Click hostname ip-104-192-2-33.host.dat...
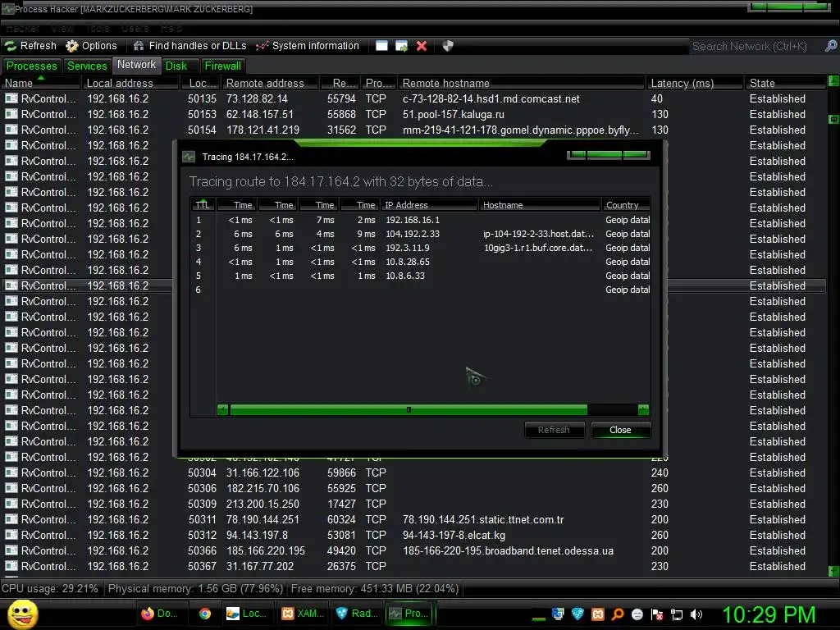 tap(538, 234)
